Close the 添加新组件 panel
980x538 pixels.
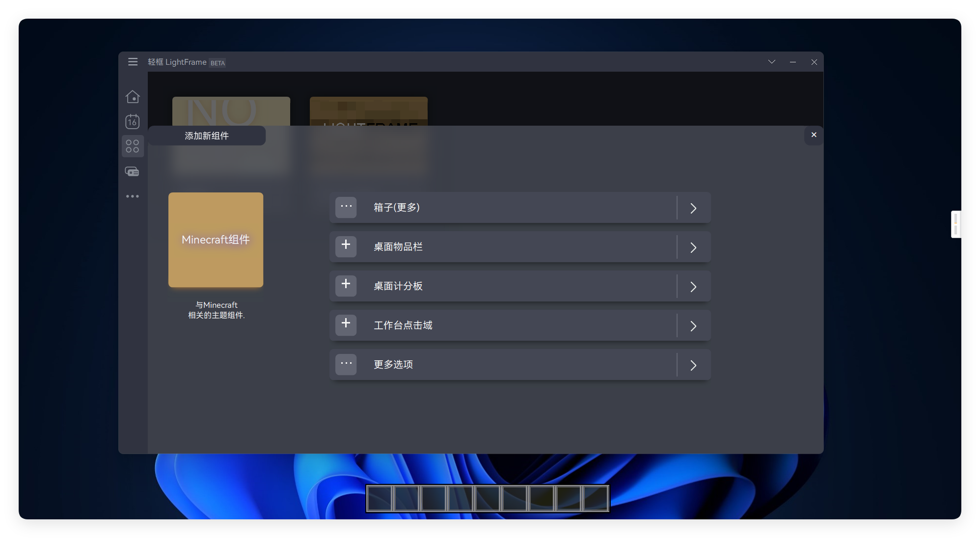click(814, 135)
